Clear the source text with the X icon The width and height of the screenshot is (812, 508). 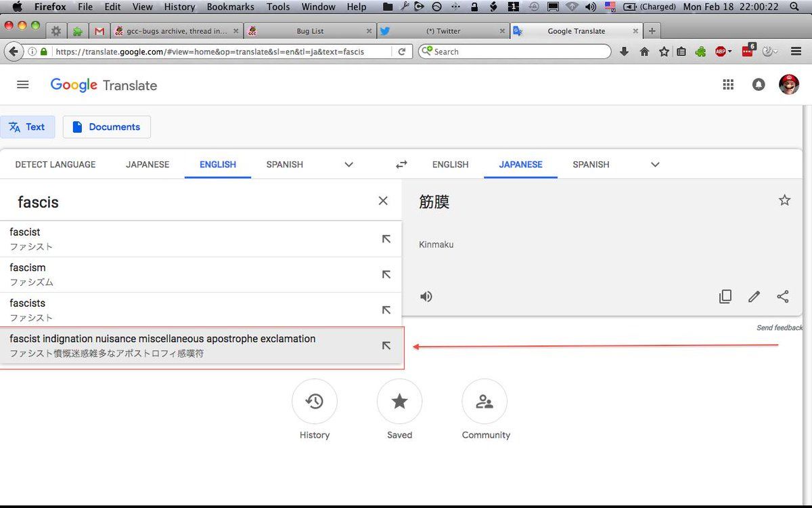point(383,200)
